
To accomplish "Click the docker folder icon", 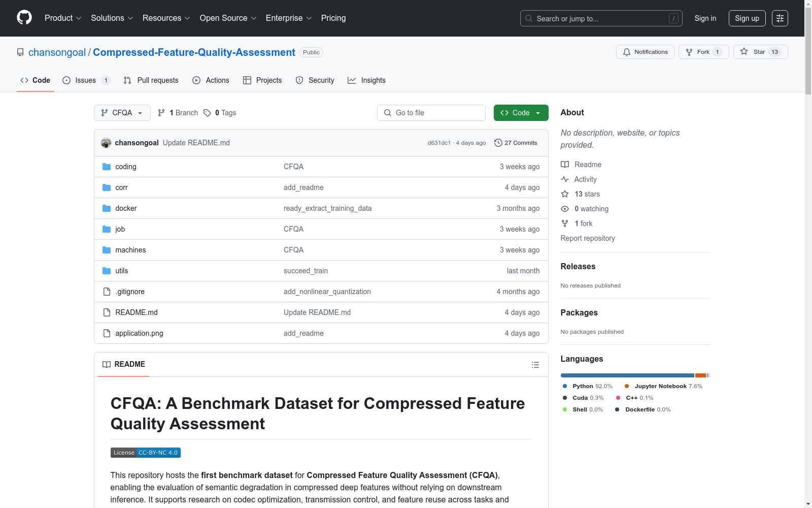I will pos(107,208).
